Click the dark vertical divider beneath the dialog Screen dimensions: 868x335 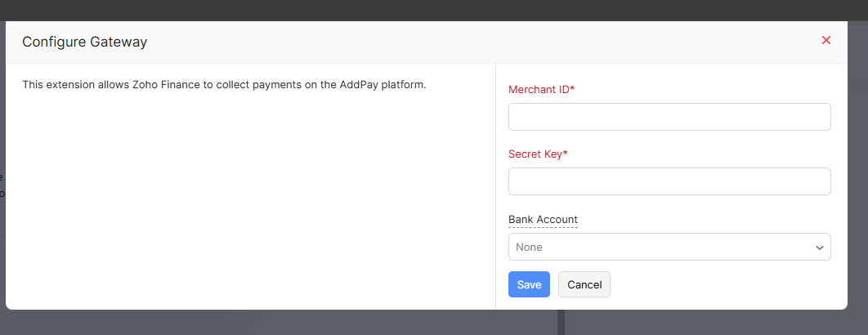pyautogui.click(x=561, y=323)
